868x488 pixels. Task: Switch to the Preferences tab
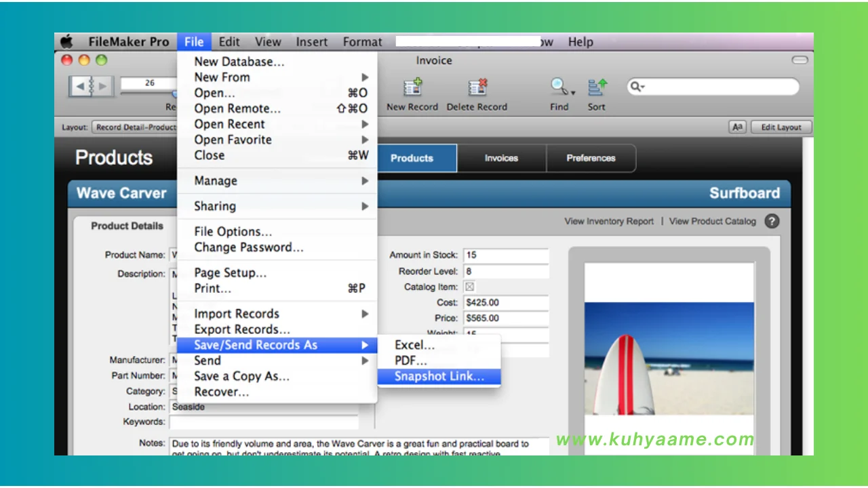[591, 158]
